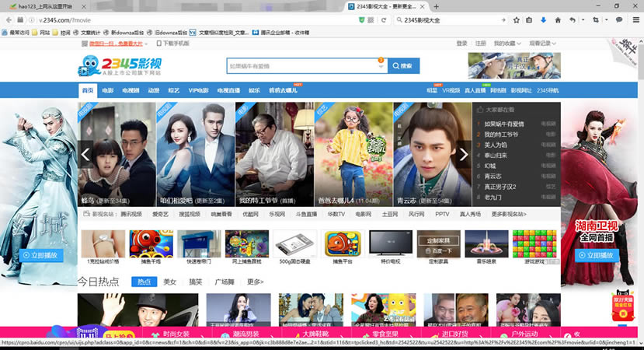Click the blue download arrow toolbar icon
The width and height of the screenshot is (644, 350).
click(x=543, y=19)
